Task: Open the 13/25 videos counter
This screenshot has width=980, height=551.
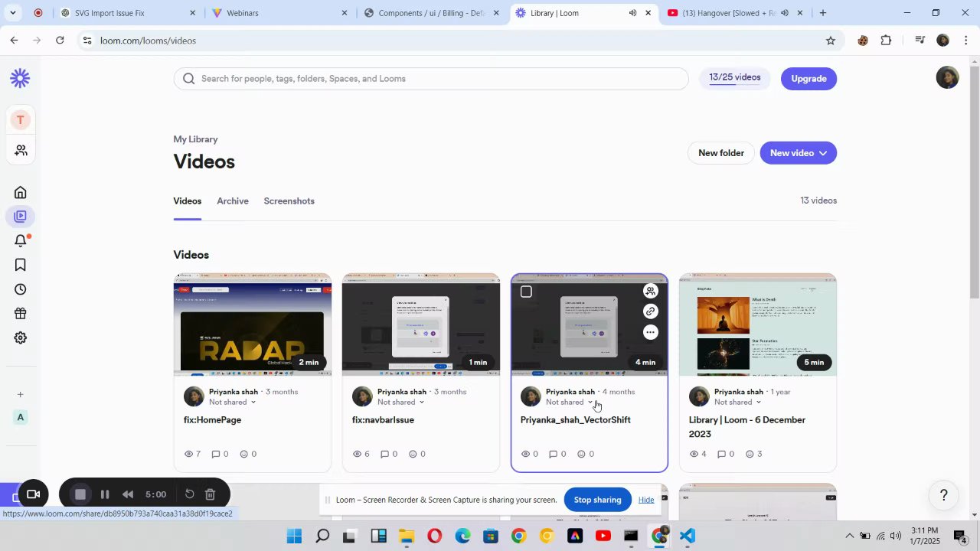Action: coord(734,78)
